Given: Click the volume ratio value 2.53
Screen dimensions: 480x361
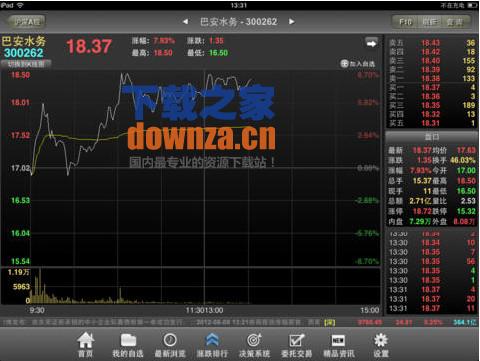Looking at the screenshot, I should click(x=468, y=201).
